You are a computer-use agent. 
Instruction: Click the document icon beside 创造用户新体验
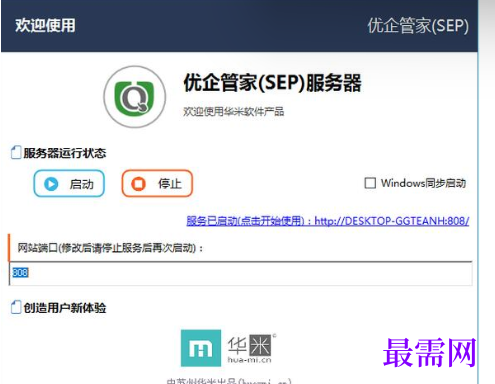[16, 307]
